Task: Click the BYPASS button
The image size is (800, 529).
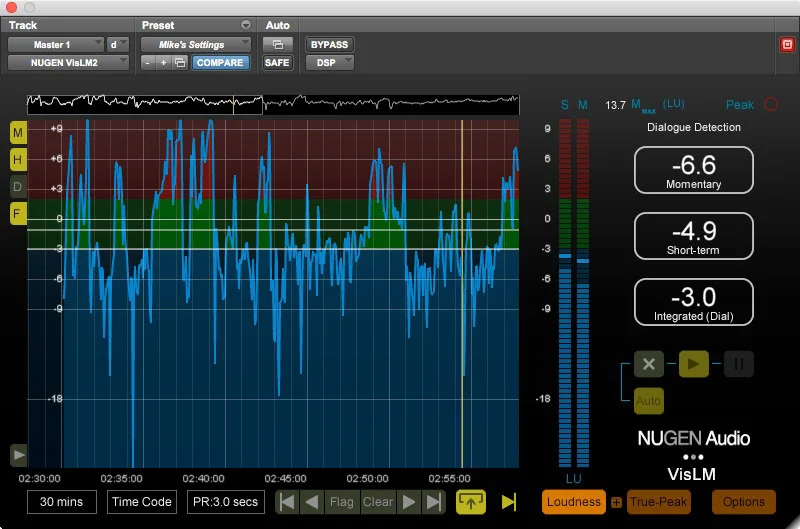Action: point(330,44)
